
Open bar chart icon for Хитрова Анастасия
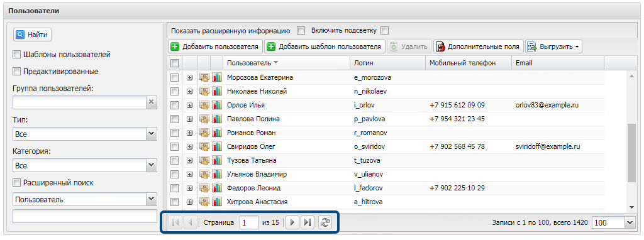click(217, 202)
